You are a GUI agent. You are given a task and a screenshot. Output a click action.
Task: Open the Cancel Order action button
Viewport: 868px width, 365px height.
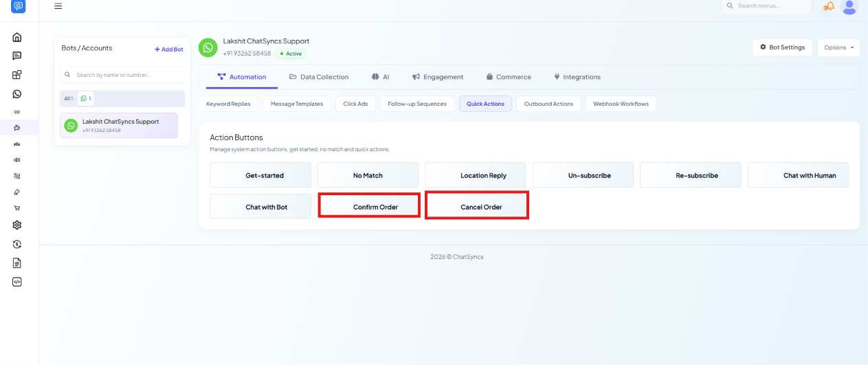tap(477, 206)
